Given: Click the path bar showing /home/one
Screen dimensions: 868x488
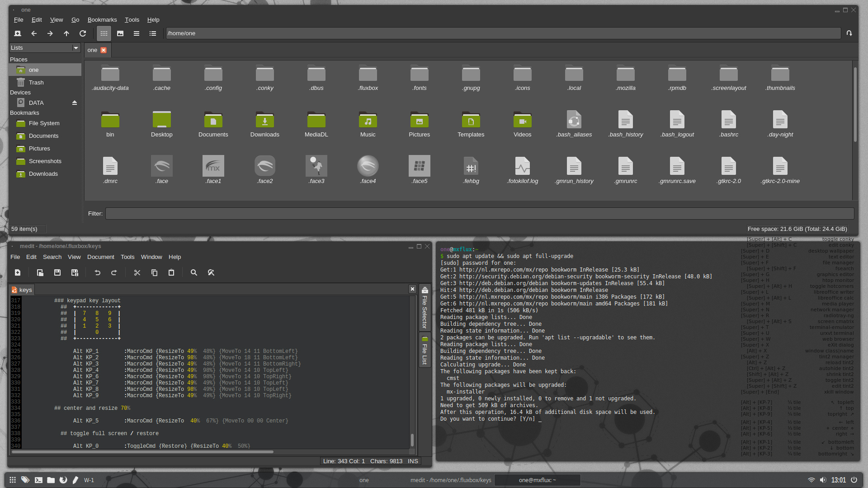Looking at the screenshot, I should pyautogui.click(x=503, y=33).
